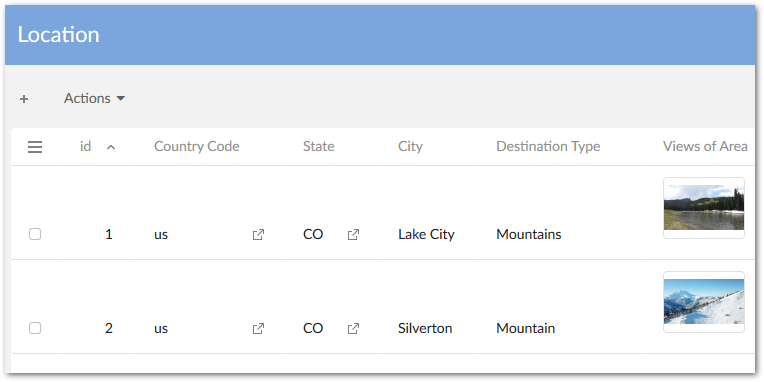Viewport: 764px width, 382px height.
Task: Sort by the City column header
Action: [410, 146]
